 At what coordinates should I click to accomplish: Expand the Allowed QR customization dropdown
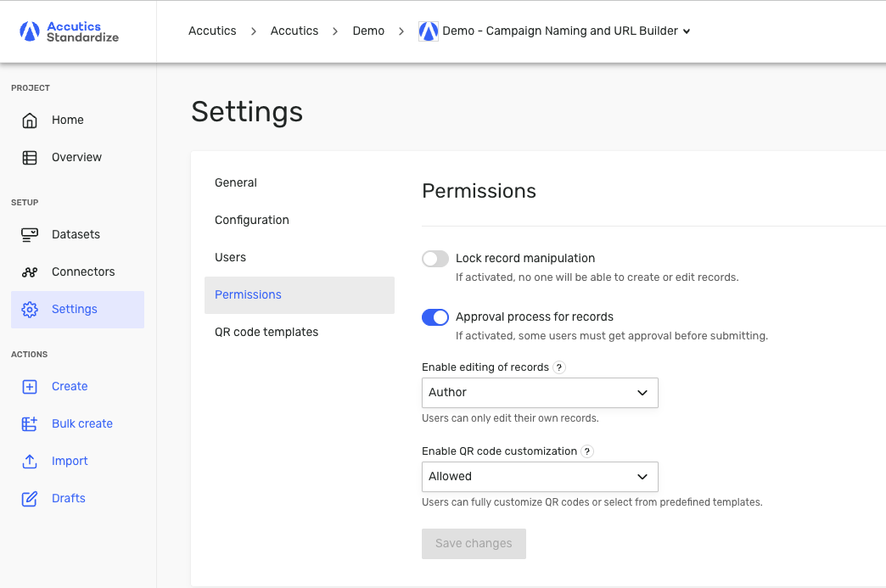[x=540, y=477]
